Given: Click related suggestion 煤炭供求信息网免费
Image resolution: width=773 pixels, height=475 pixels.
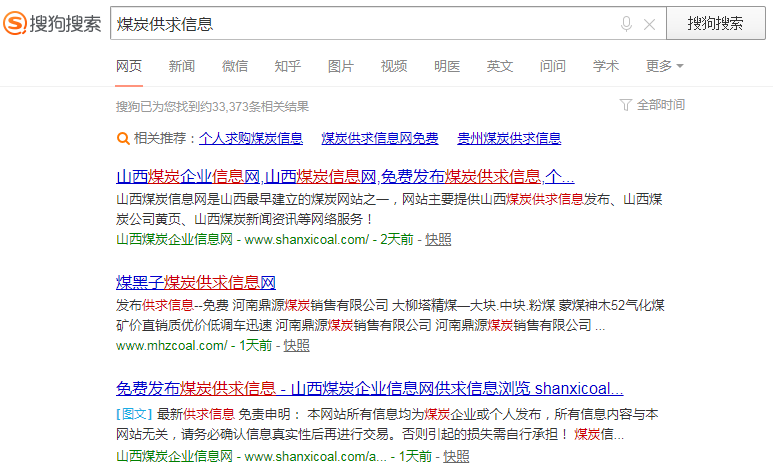Looking at the screenshot, I should 380,138.
